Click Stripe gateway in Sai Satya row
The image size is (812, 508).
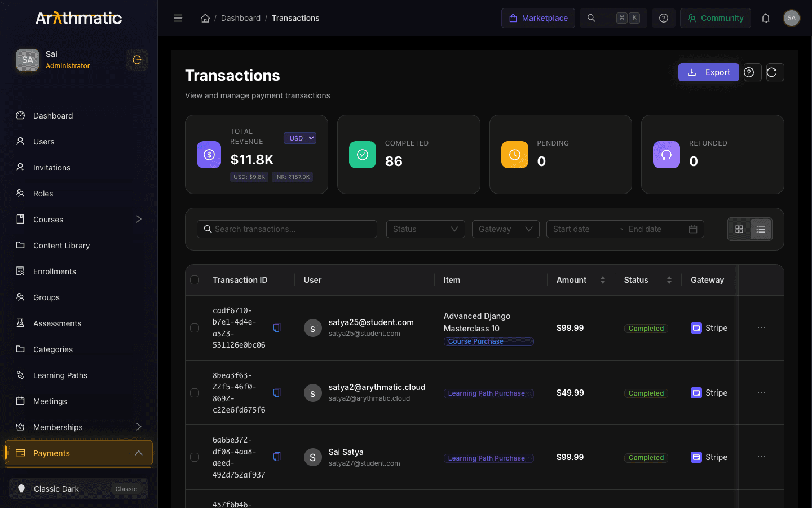pyautogui.click(x=709, y=457)
